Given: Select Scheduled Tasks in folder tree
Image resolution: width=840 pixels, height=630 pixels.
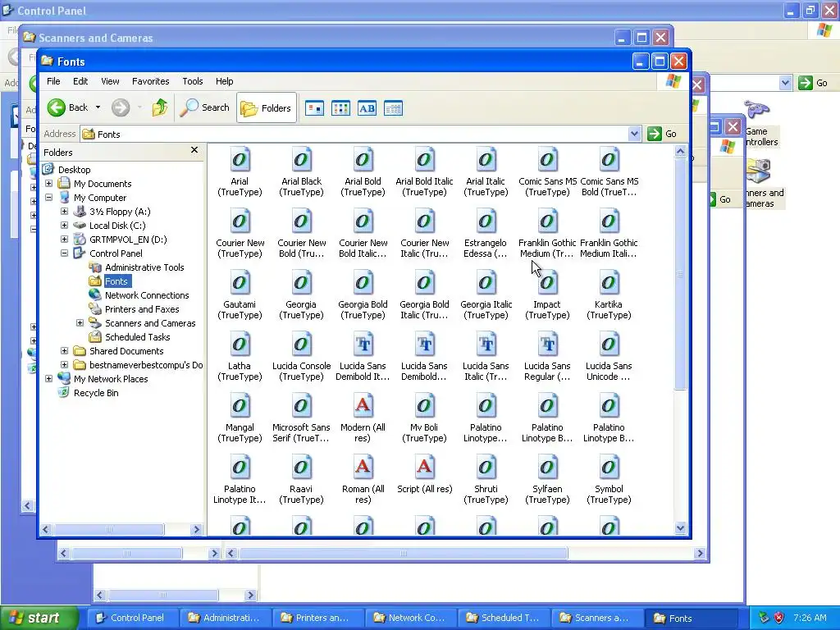Looking at the screenshot, I should point(137,337).
